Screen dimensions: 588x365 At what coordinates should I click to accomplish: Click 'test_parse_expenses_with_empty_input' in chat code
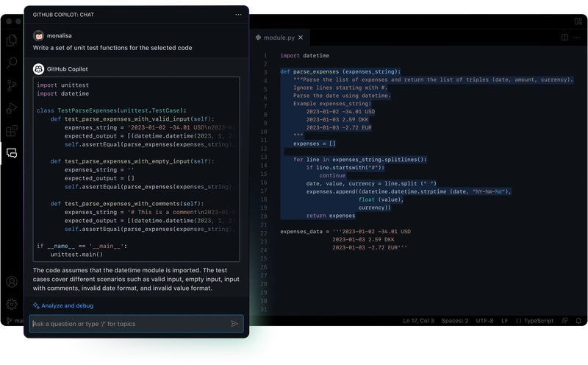127,161
